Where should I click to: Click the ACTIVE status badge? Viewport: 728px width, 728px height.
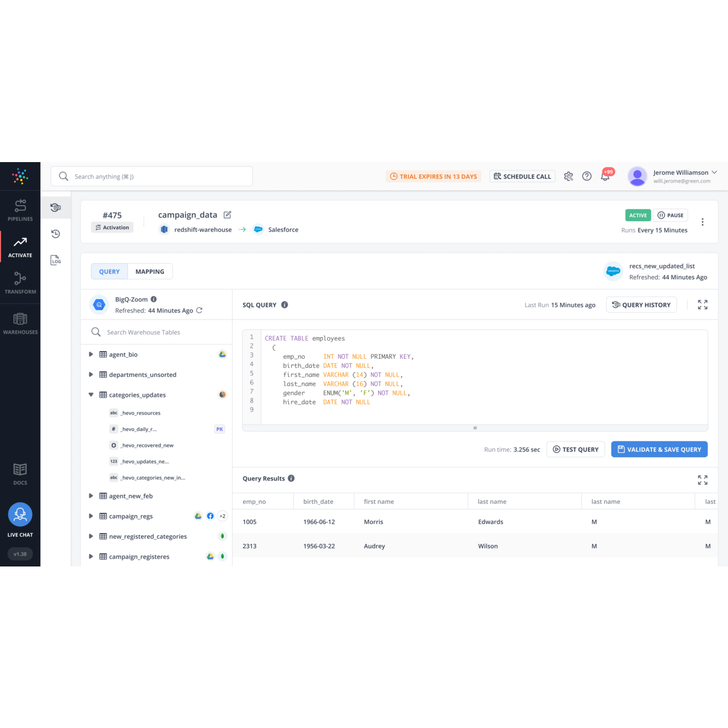[638, 216]
